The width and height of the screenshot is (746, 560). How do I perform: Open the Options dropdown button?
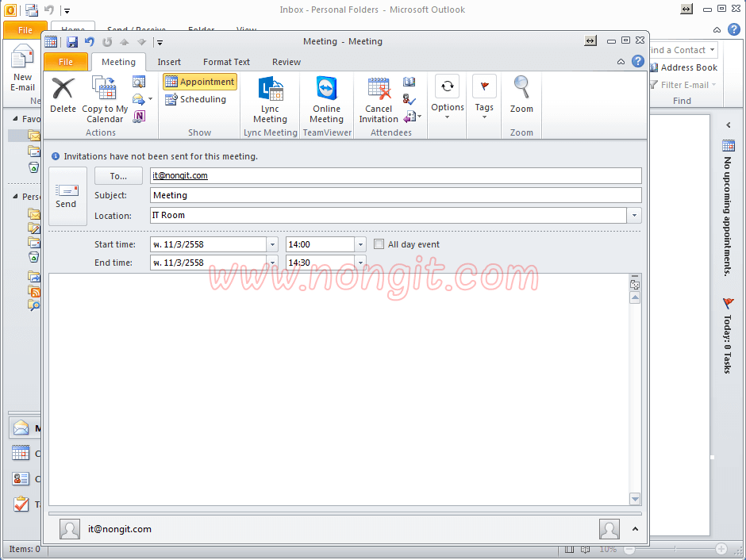(x=448, y=97)
